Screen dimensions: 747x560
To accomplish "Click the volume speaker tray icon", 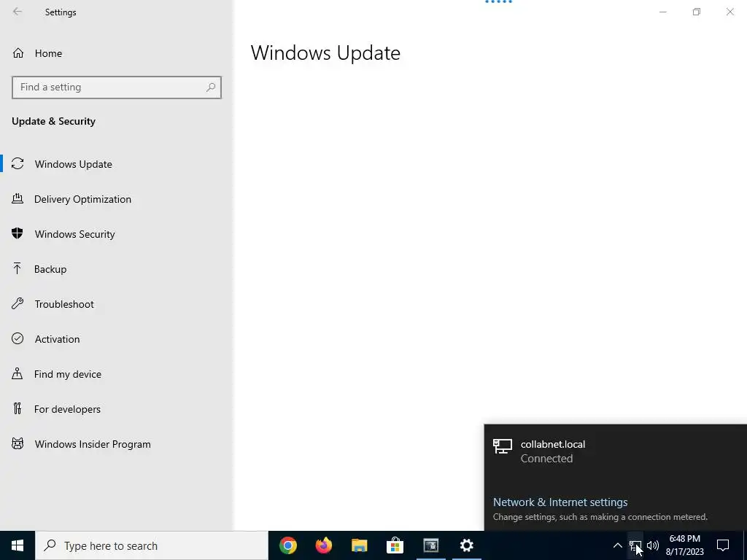I will 653,545.
